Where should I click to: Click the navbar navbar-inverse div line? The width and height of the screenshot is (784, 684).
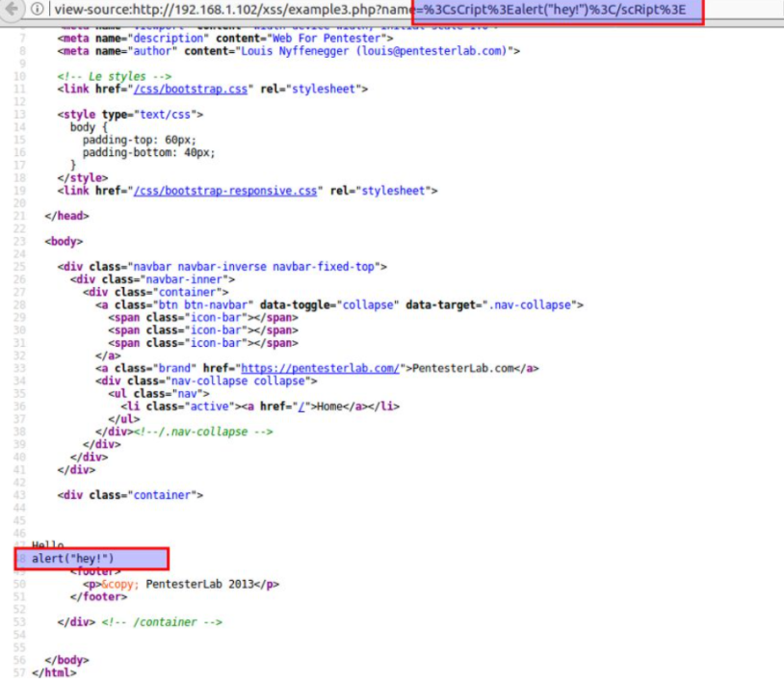[x=222, y=267]
